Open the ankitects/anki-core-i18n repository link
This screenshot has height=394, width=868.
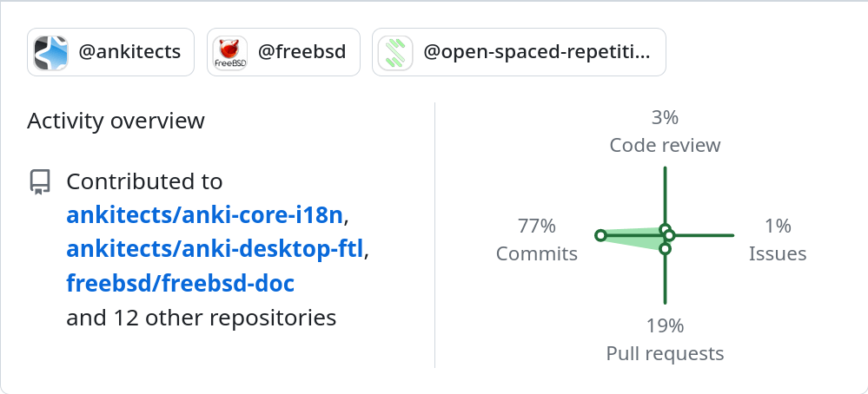(x=205, y=215)
